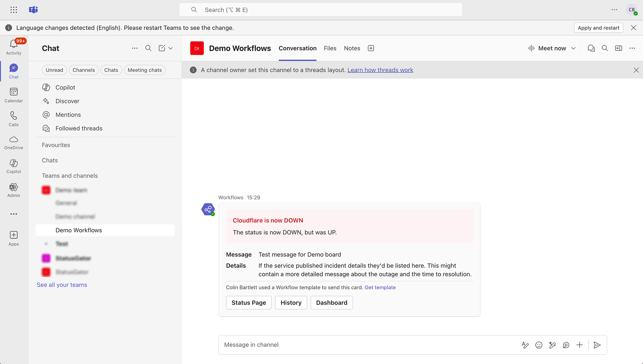Switch to the Conversation tab
This screenshot has height=364, width=643.
pyautogui.click(x=298, y=48)
